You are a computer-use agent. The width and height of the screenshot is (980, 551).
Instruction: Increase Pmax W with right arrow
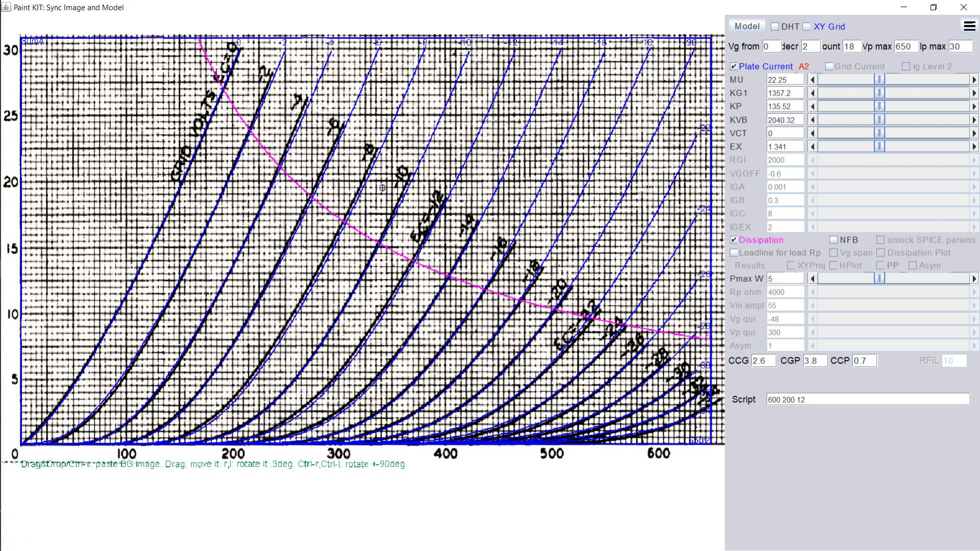[x=974, y=279]
